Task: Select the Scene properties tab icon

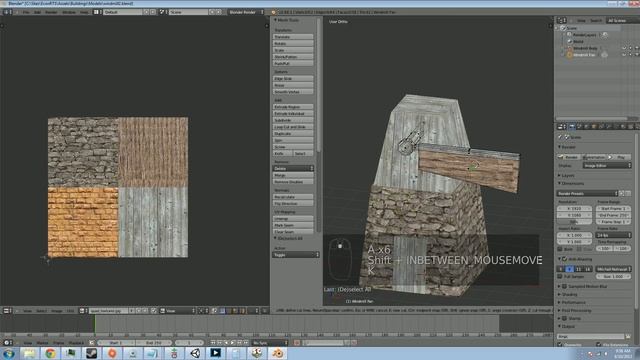Action: point(579,127)
